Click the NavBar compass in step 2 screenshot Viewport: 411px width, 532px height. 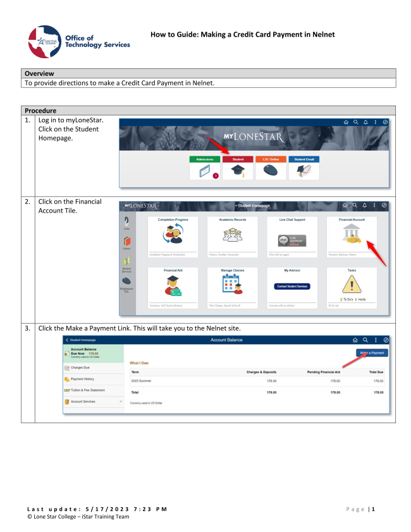click(x=384, y=205)
